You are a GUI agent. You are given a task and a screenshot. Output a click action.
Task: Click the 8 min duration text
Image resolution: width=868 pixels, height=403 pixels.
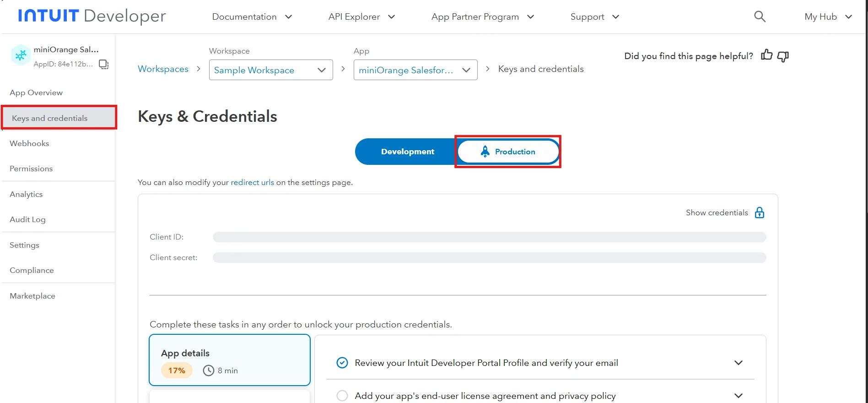pos(228,370)
